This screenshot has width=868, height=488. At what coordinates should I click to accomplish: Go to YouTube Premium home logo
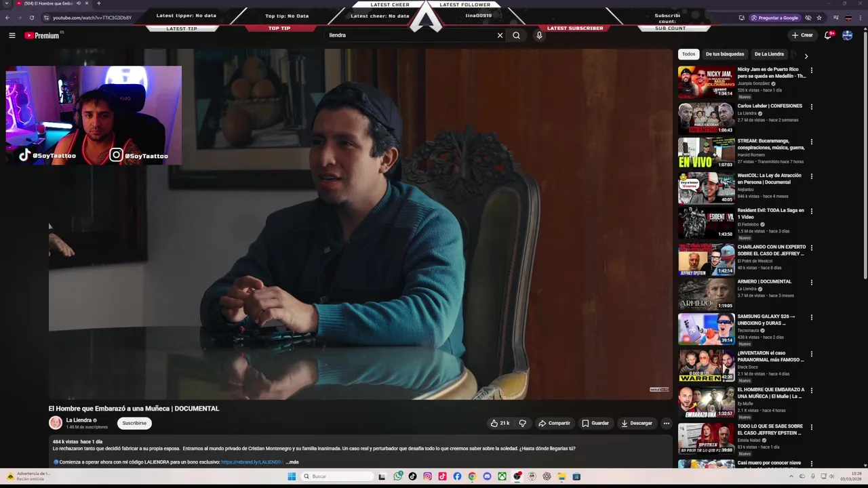[x=42, y=35]
